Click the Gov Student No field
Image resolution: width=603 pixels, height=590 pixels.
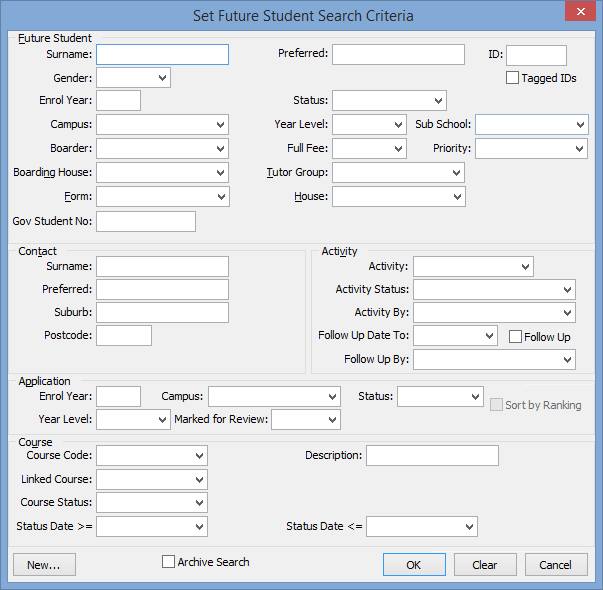click(146, 222)
